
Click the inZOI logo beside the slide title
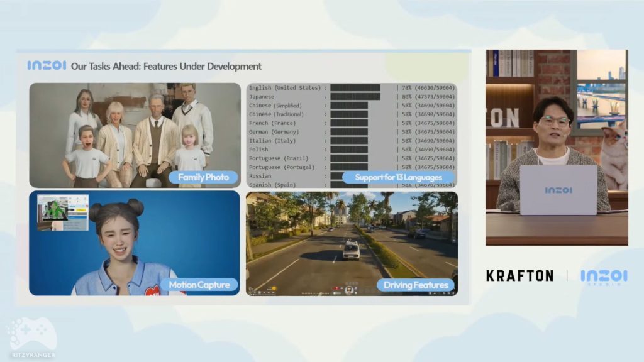(47, 65)
